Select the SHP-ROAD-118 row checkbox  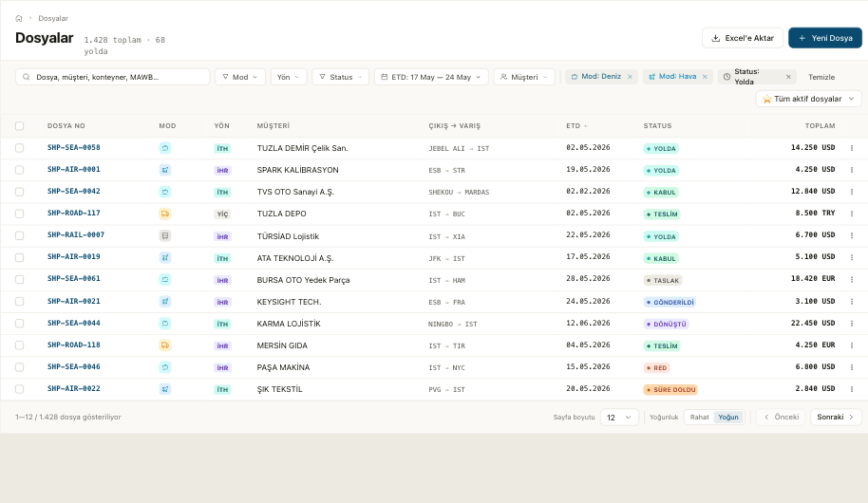(19, 345)
